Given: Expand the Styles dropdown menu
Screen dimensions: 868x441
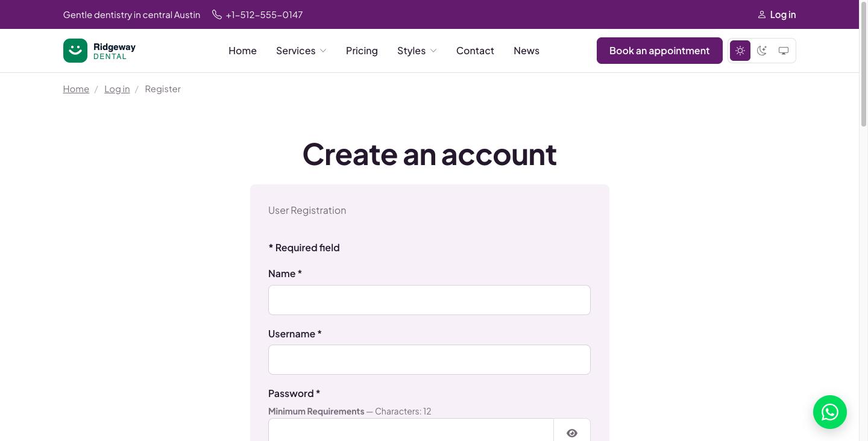Looking at the screenshot, I should [x=417, y=51].
